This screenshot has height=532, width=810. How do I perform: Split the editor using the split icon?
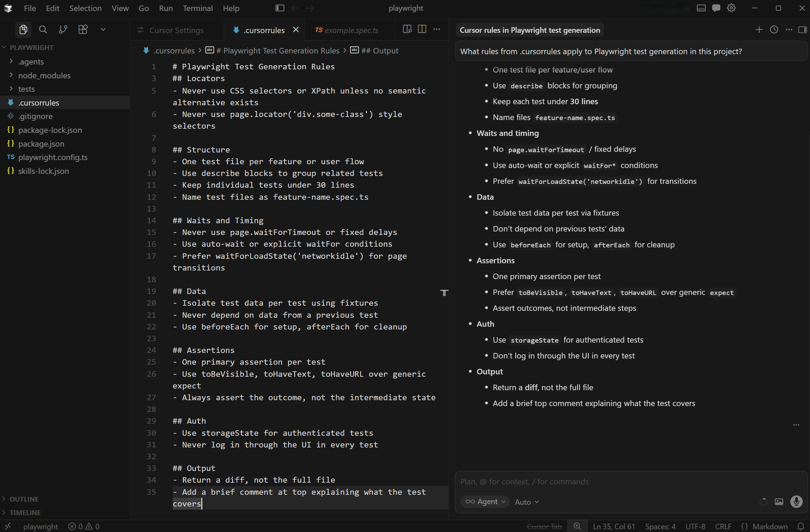tap(422, 30)
